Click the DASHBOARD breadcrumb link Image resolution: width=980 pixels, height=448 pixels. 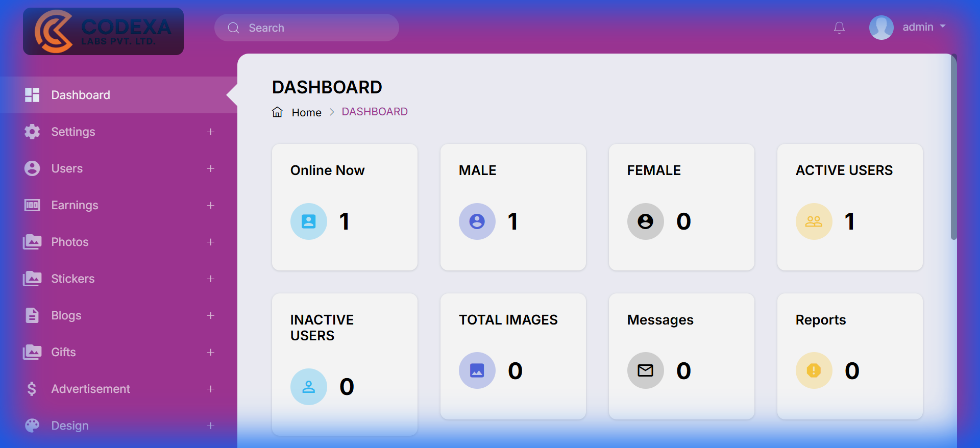click(x=374, y=112)
